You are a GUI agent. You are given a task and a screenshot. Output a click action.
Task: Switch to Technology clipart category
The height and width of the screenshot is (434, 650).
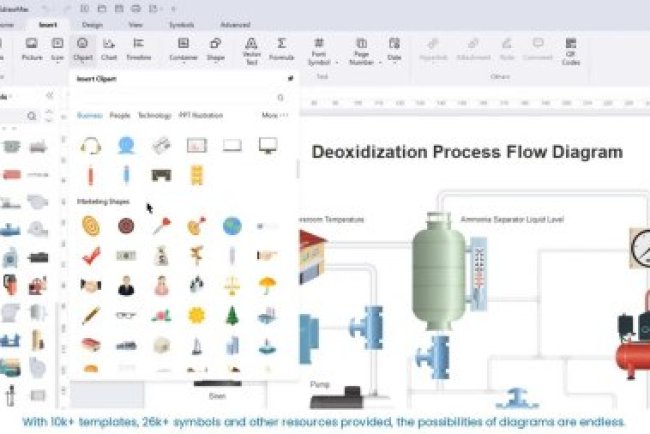click(154, 115)
